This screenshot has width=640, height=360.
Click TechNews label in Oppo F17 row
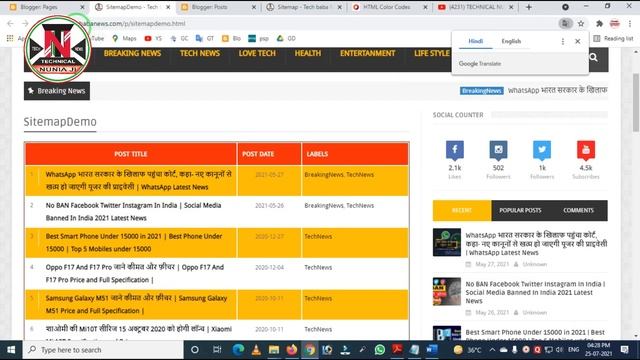click(x=318, y=267)
